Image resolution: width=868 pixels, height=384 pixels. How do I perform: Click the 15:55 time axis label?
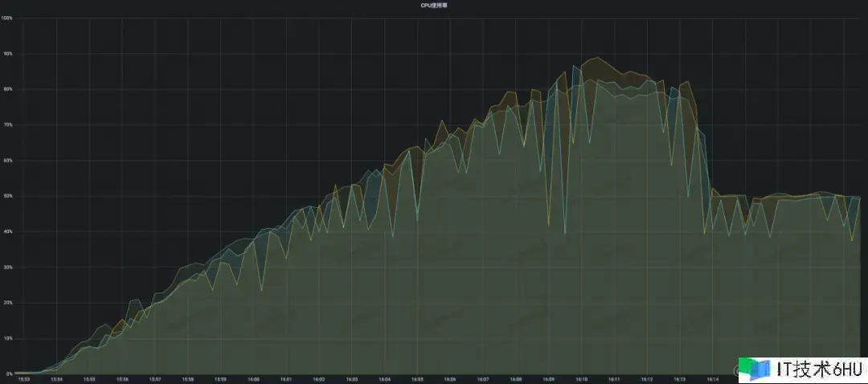point(89,379)
